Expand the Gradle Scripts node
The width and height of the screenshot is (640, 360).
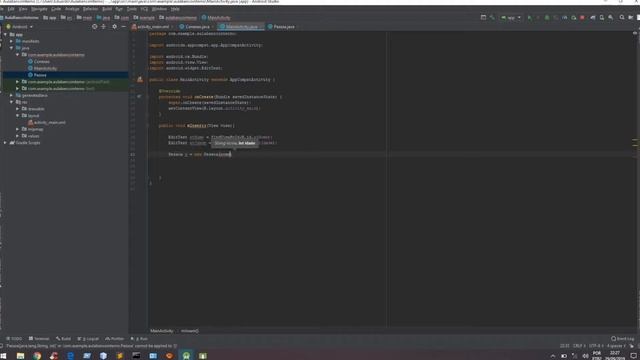coord(5,142)
